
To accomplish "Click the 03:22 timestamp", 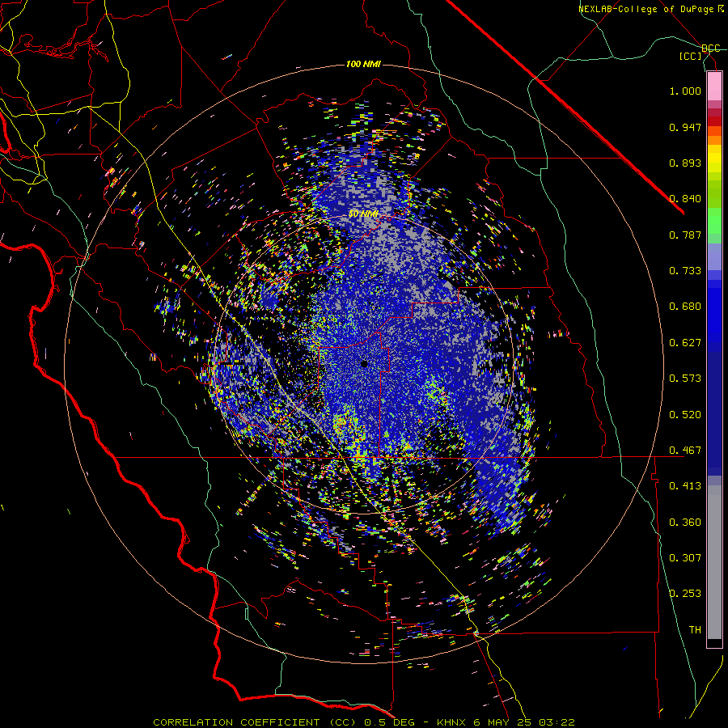I will 557,722.
